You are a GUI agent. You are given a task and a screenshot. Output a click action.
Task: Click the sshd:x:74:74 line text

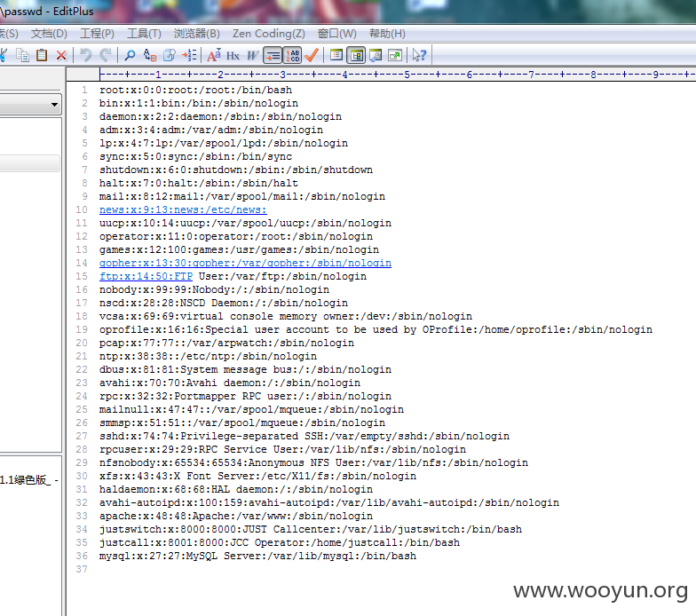pyautogui.click(x=304, y=436)
